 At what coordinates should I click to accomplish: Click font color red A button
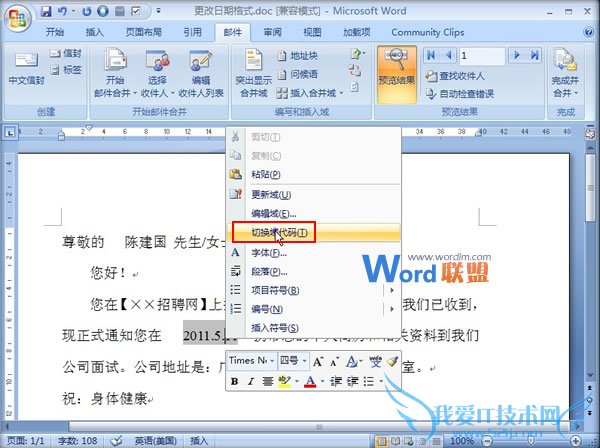tap(310, 381)
